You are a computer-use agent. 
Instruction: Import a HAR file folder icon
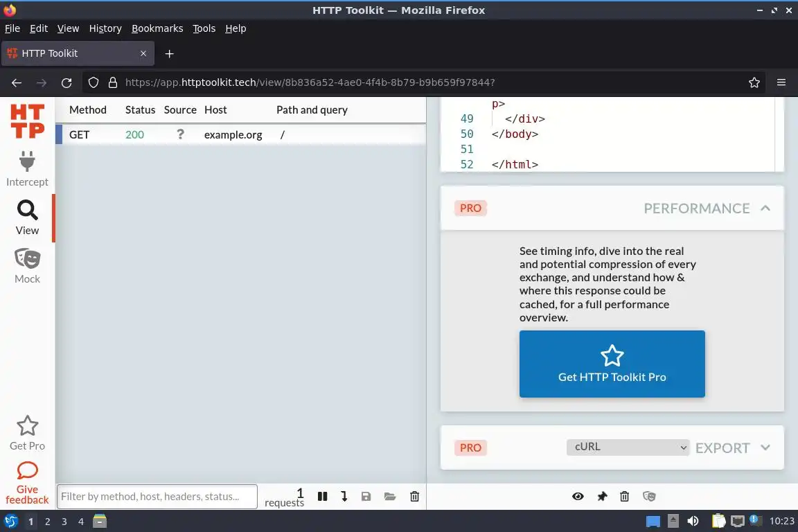point(390,497)
